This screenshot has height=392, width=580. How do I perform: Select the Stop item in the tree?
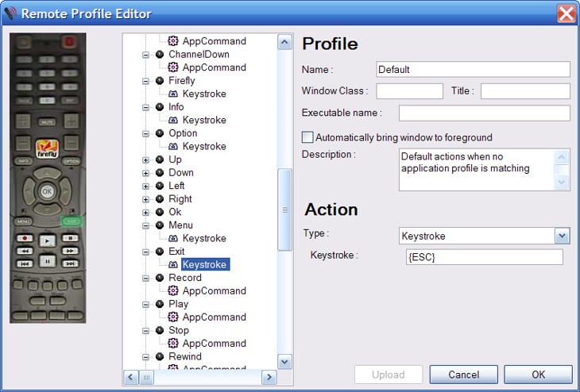179,330
